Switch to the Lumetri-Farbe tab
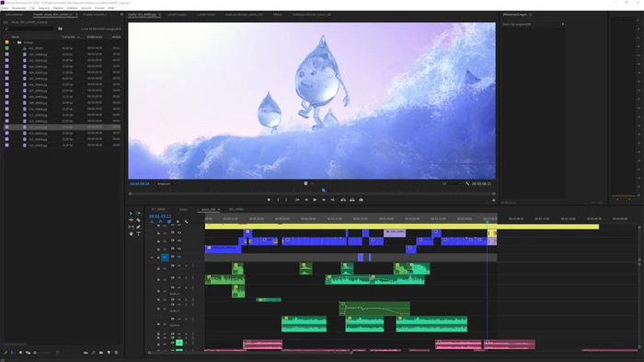644x362 pixels. pos(205,15)
